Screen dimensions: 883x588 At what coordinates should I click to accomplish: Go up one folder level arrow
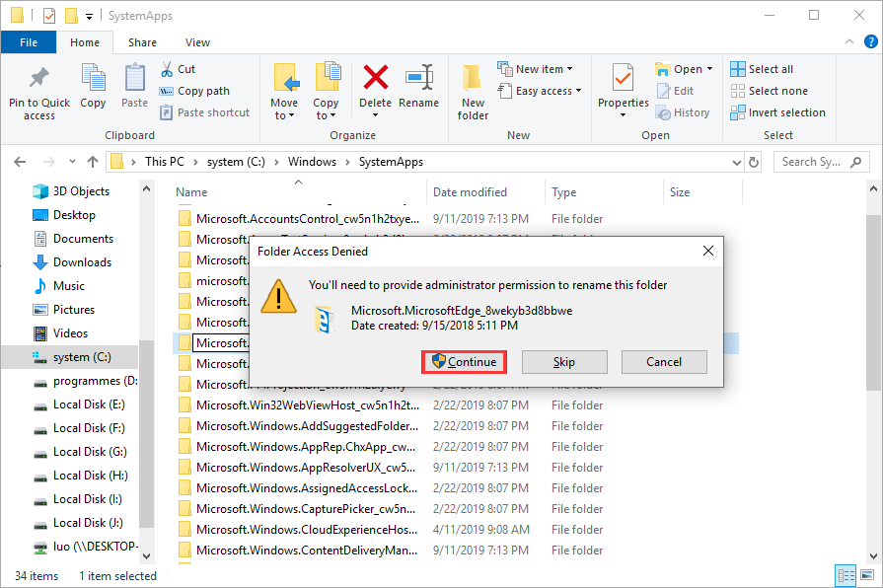93,162
